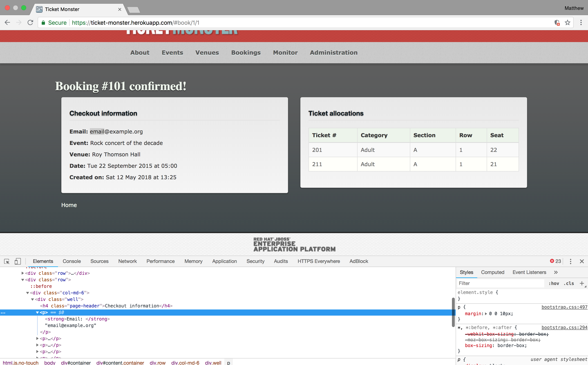This screenshot has width=588, height=365.
Task: Toggle the .cls classes button
Action: pos(569,283)
